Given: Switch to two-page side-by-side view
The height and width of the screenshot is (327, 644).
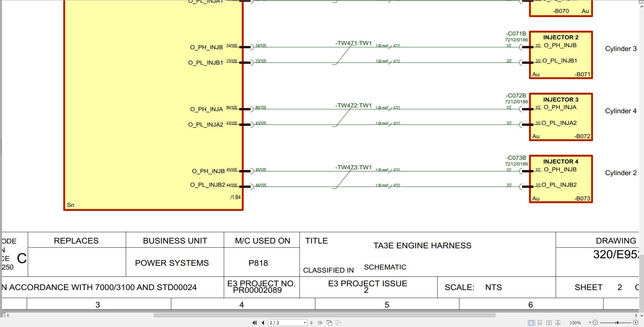Looking at the screenshot, I should 549,323.
